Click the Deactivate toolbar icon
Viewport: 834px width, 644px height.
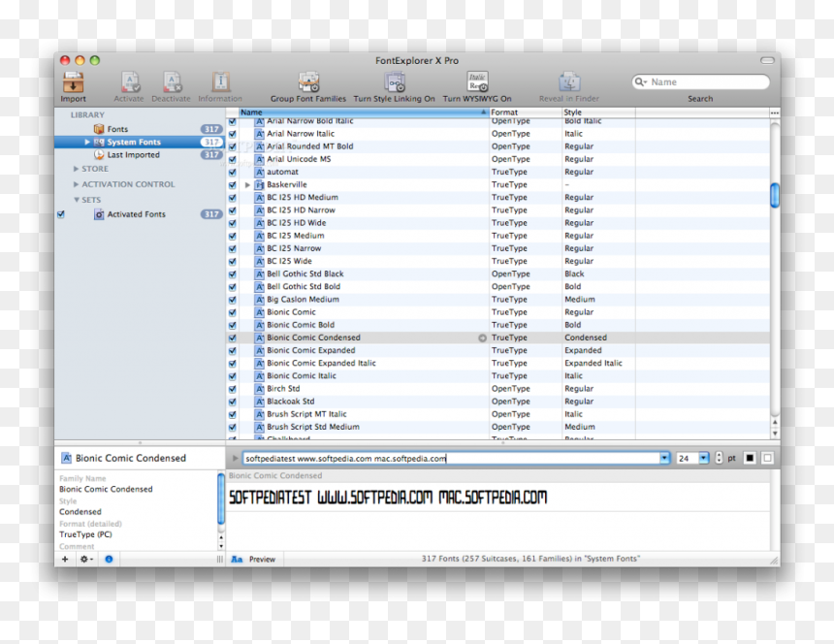[172, 82]
